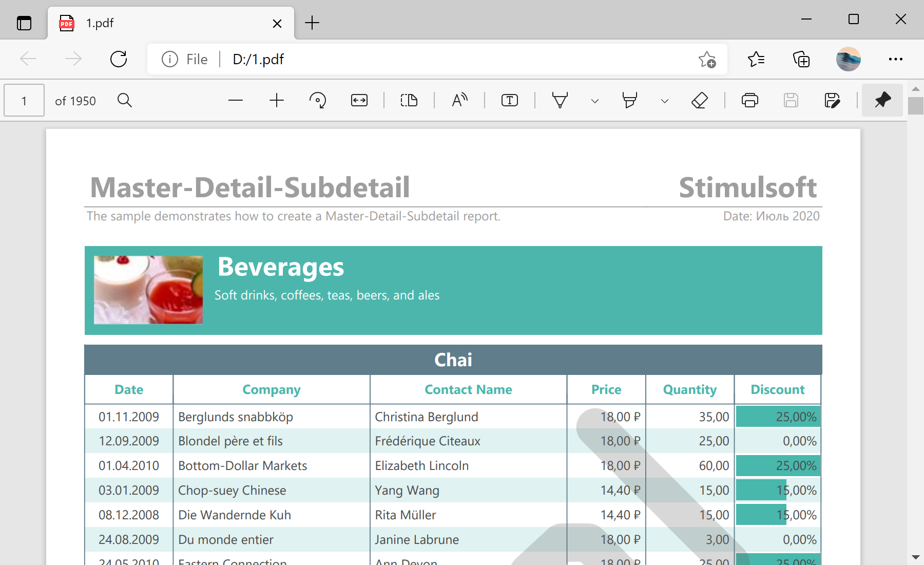Click the Save as icon
The height and width of the screenshot is (565, 924).
coord(832,100)
